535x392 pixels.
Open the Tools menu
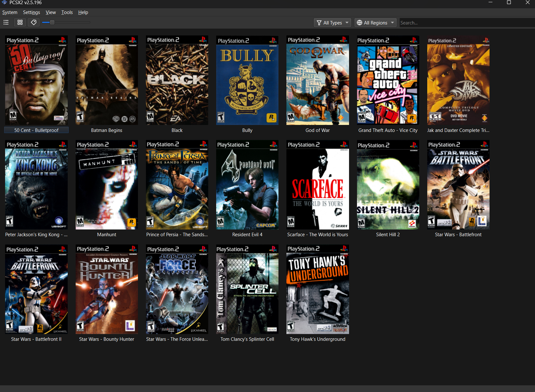67,12
